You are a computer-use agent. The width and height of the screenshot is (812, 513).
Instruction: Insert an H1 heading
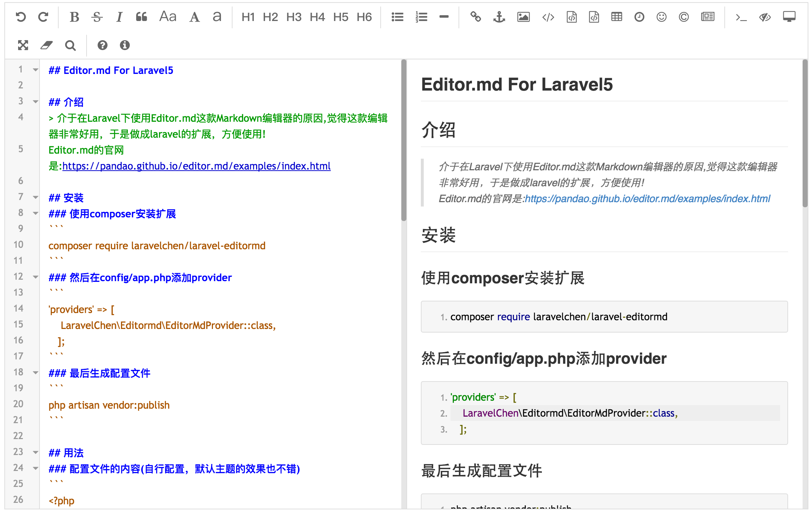[248, 17]
